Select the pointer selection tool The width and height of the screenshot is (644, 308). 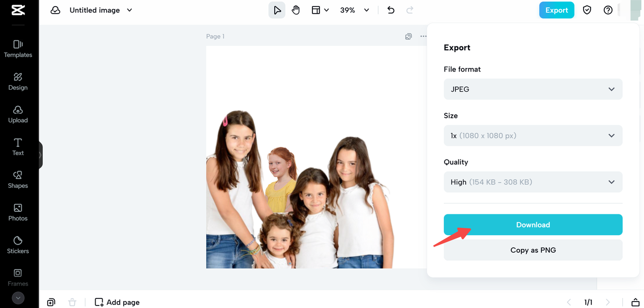coord(277,10)
